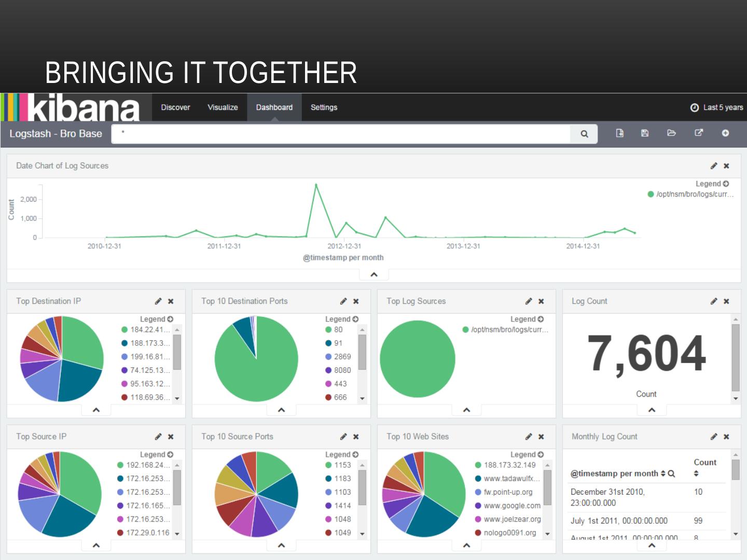
Task: Toggle the Top Log Sources legend
Action: point(527,319)
